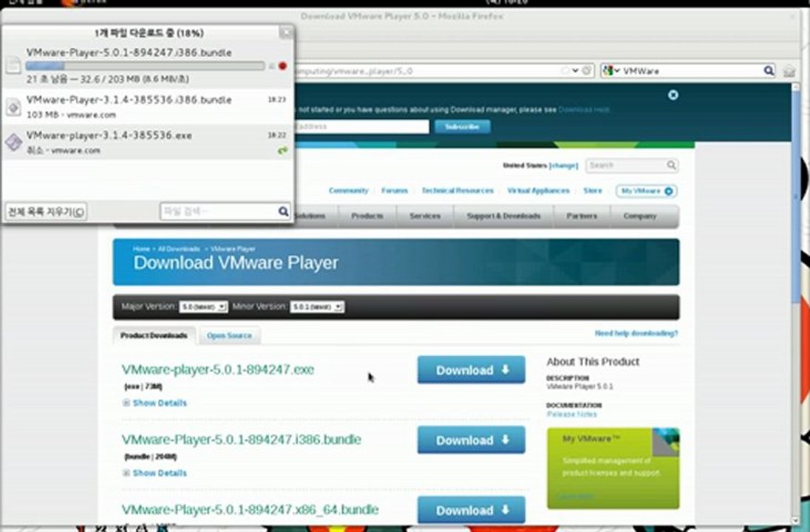Switch to Open Source tab
Screen dimensions: 810x532
229,335
